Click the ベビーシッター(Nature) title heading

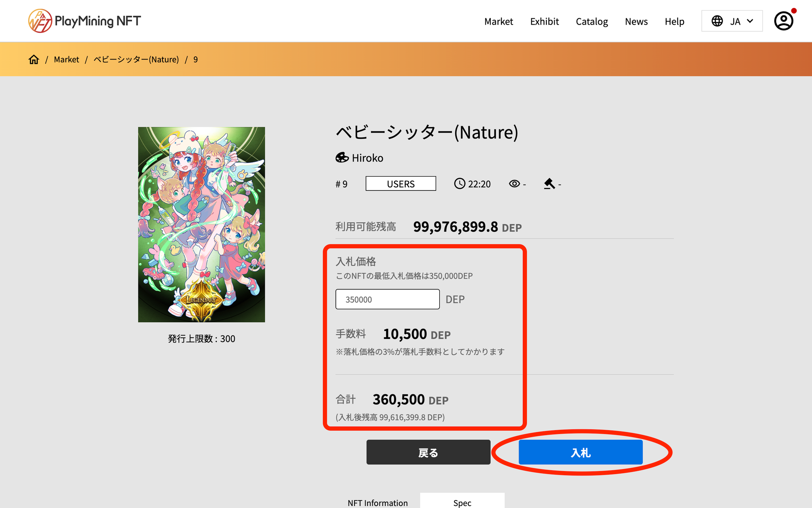coord(427,132)
